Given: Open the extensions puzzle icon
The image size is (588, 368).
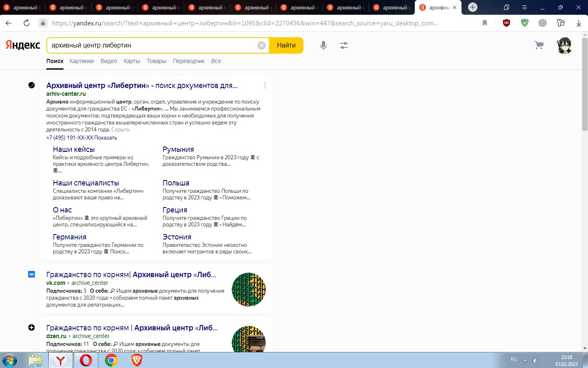Looking at the screenshot, I should click(x=561, y=23).
